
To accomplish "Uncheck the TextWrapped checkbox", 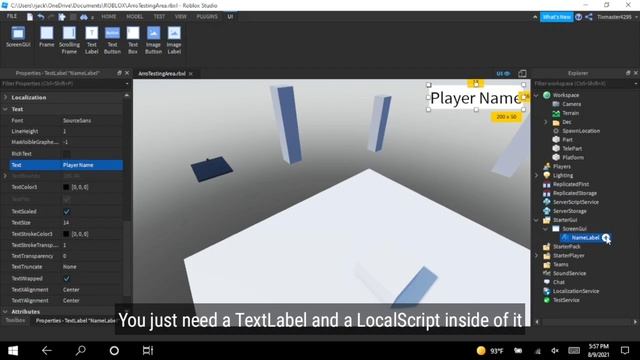I will (x=66, y=278).
